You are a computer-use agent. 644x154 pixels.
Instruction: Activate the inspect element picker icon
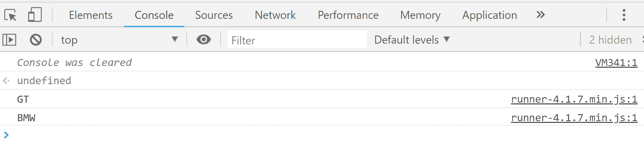click(x=10, y=15)
